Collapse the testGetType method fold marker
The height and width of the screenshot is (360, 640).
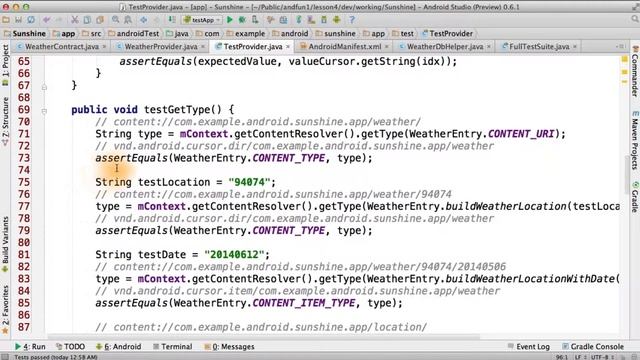tap(44, 111)
